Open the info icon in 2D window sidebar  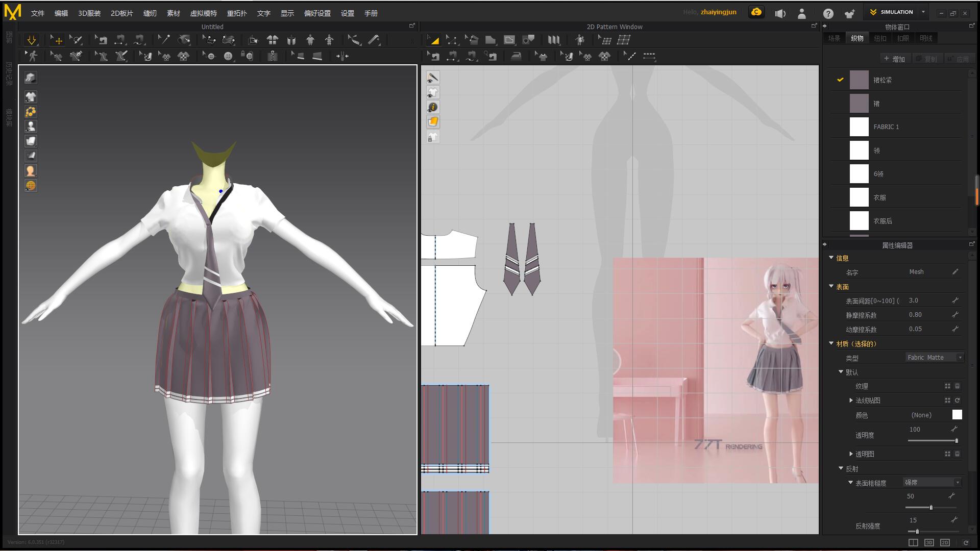433,107
